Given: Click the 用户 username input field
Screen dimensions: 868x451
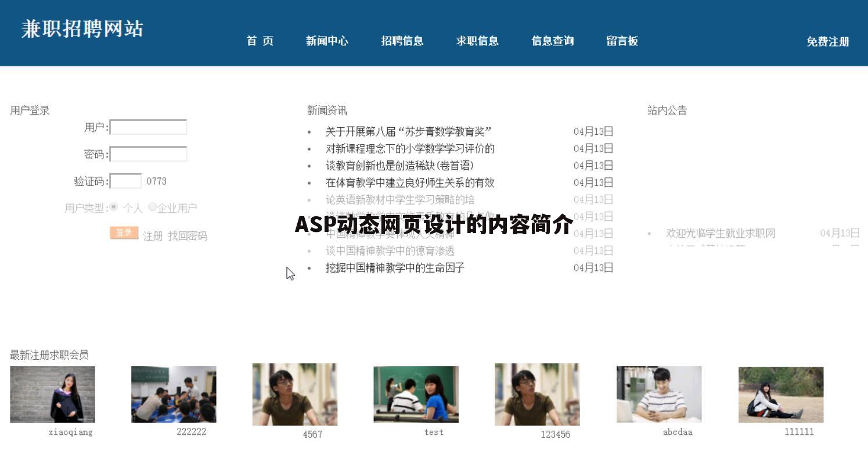Looking at the screenshot, I should 148,127.
